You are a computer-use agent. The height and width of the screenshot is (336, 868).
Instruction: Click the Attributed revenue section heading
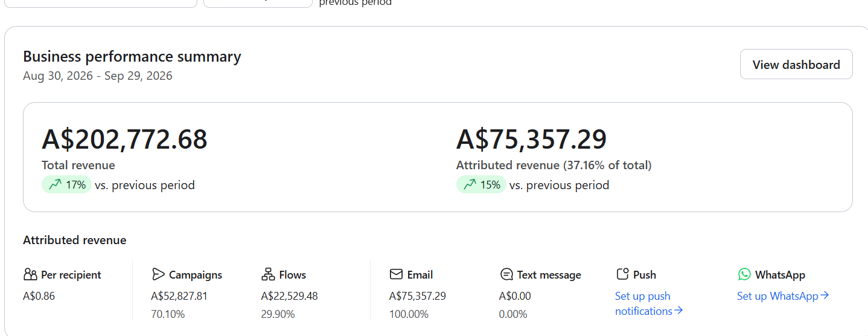point(75,240)
